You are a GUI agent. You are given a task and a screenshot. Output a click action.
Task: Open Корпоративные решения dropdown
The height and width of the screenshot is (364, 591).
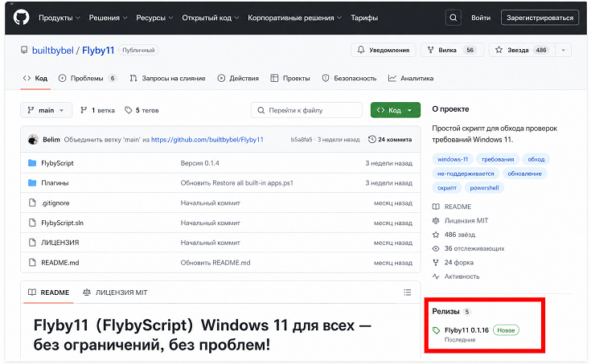click(294, 18)
